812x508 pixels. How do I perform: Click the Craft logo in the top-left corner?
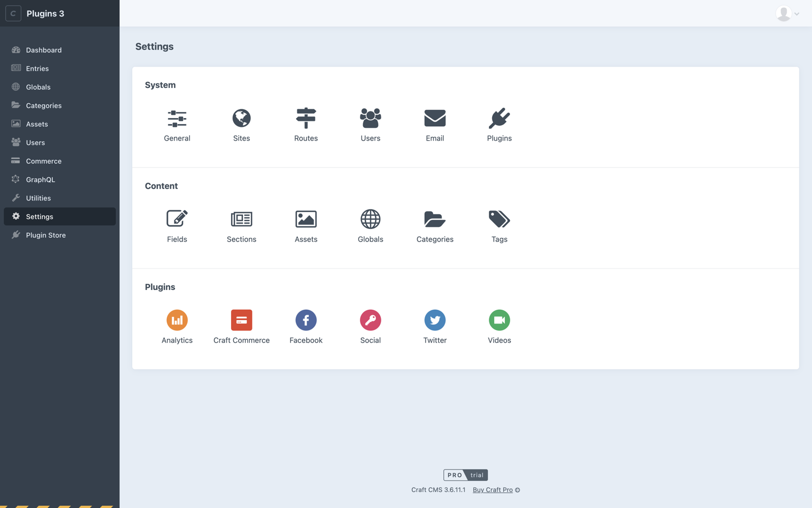[x=13, y=13]
